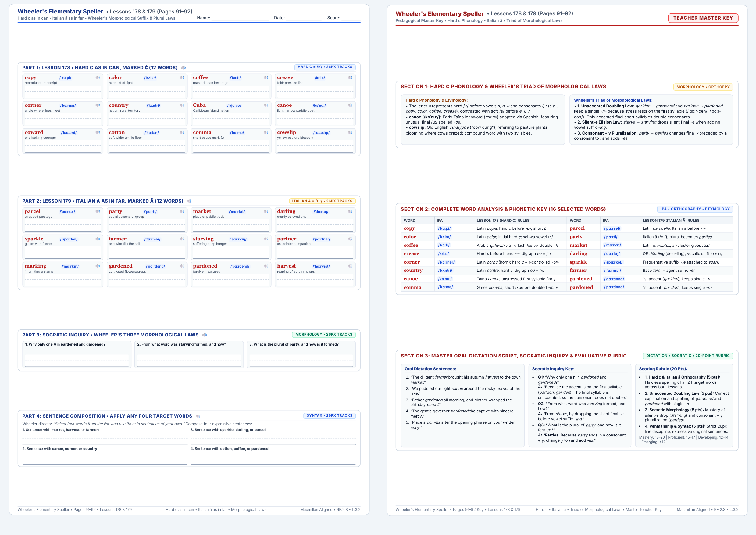Click the Score field in the header
The height and width of the screenshot is (535, 756).
pyautogui.click(x=351, y=18)
